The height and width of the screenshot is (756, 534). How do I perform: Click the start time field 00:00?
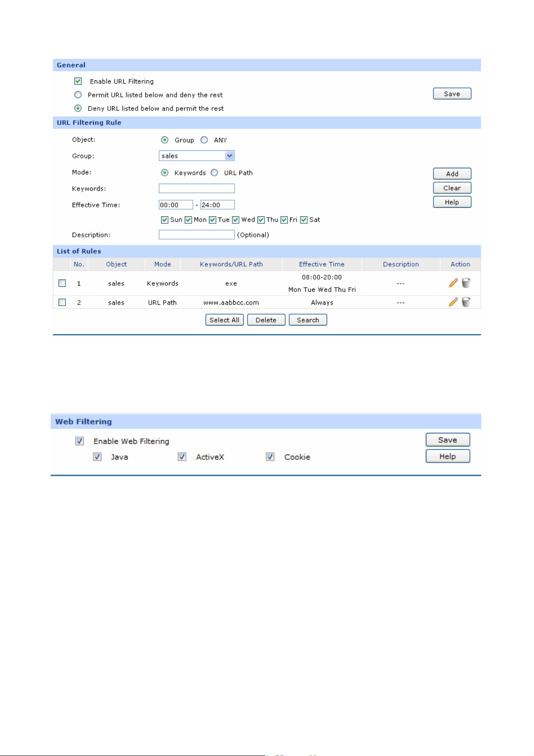point(176,205)
